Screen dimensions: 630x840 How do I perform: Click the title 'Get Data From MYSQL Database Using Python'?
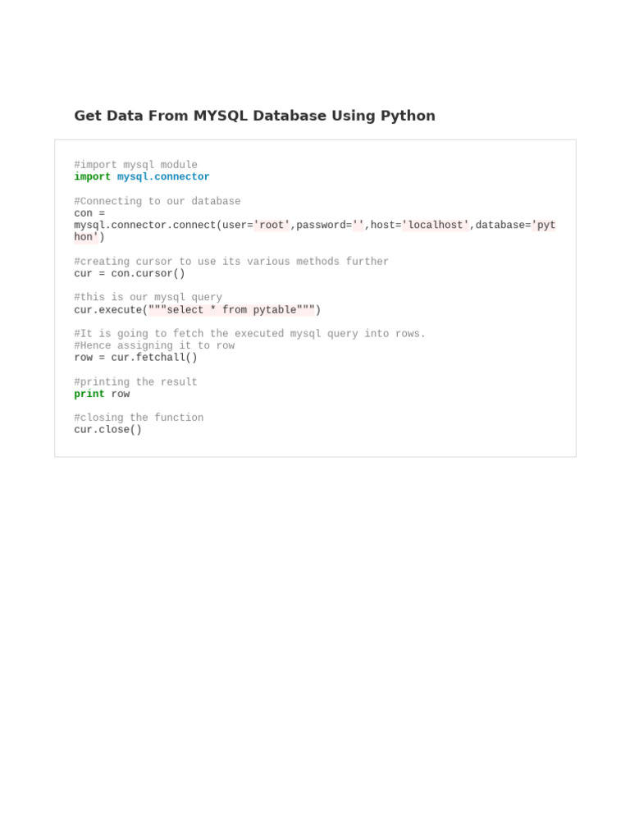coord(254,116)
